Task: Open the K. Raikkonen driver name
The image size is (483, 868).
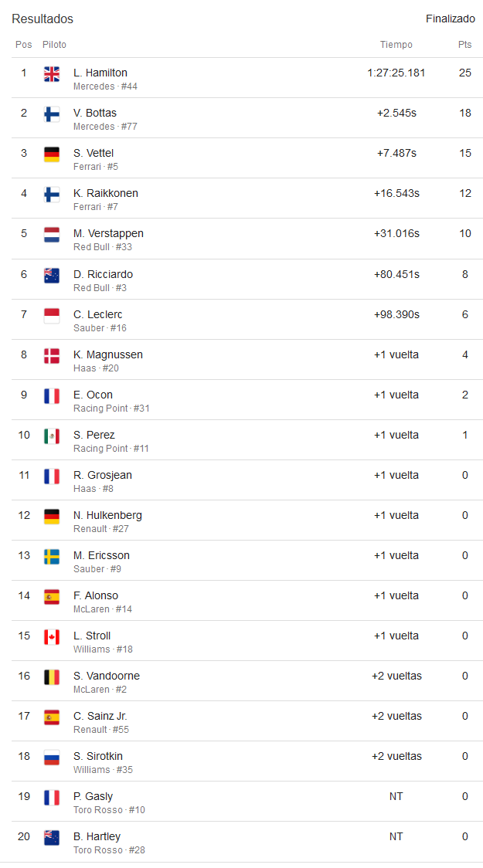Action: coord(106,193)
